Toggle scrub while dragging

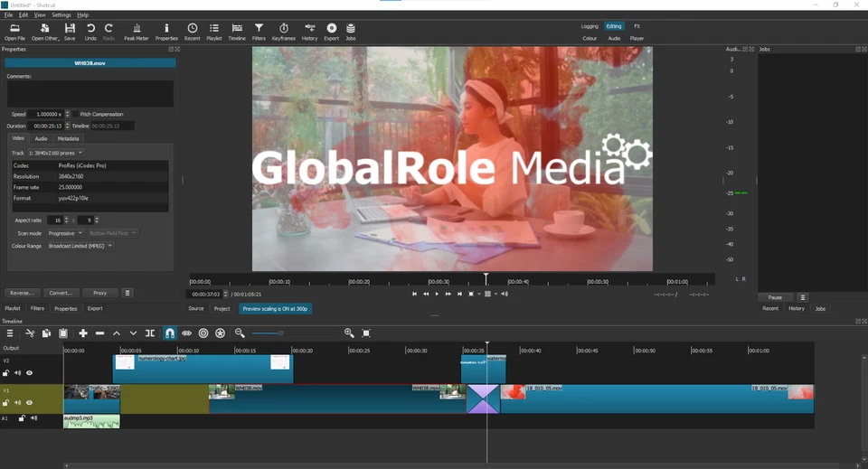(186, 333)
